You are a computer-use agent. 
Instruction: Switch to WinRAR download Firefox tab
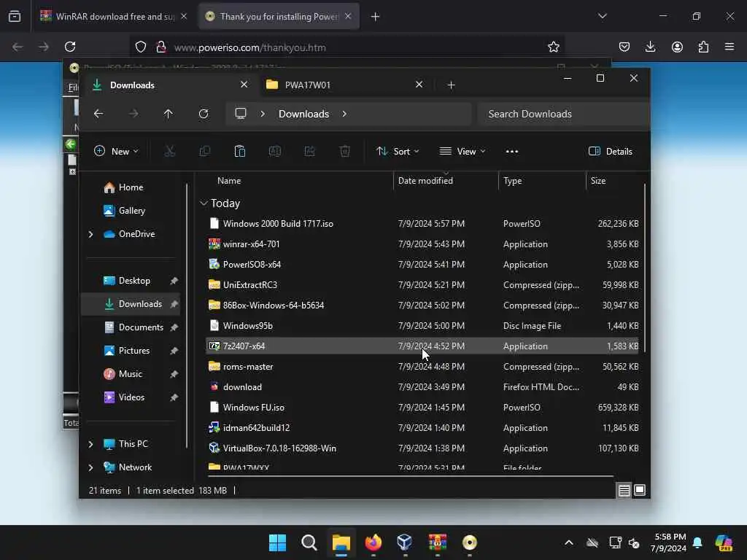point(113,16)
